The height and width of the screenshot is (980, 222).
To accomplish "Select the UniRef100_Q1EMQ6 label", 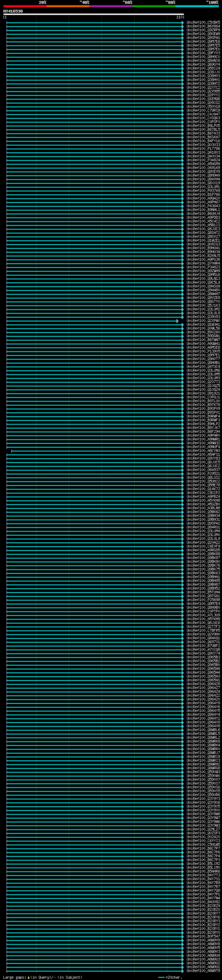I will click(203, 99).
